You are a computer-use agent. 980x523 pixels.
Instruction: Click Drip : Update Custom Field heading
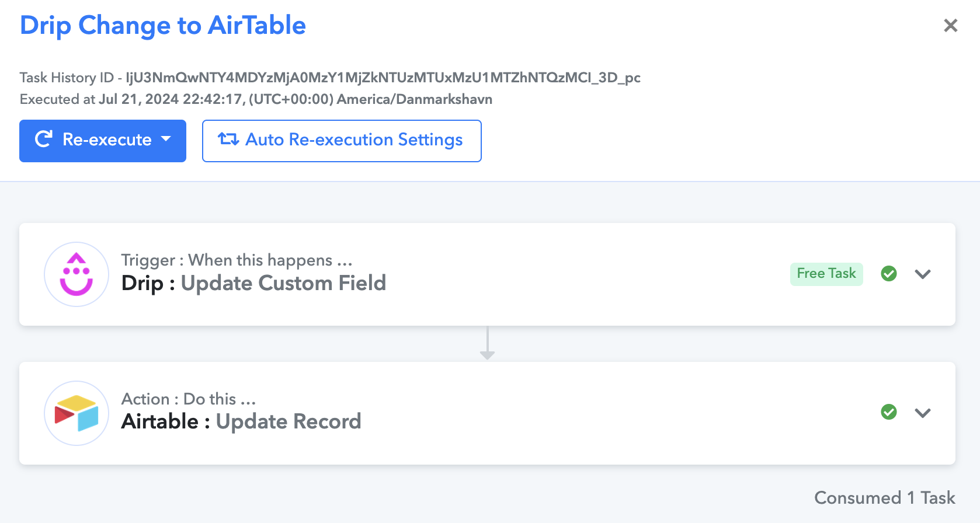tap(253, 283)
